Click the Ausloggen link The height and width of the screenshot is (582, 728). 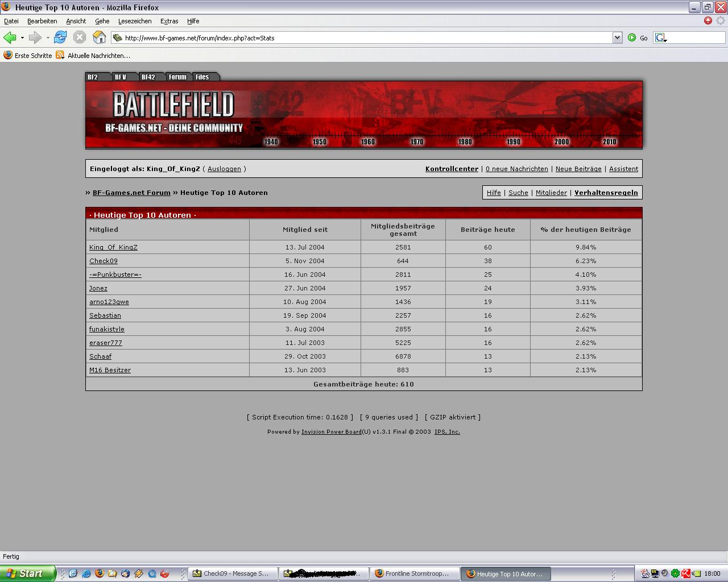pos(224,169)
